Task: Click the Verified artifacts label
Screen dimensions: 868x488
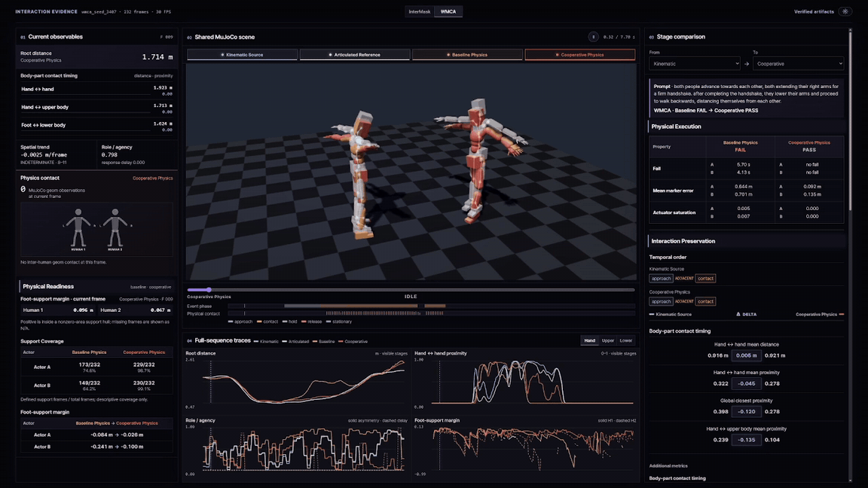Action: 814,11
